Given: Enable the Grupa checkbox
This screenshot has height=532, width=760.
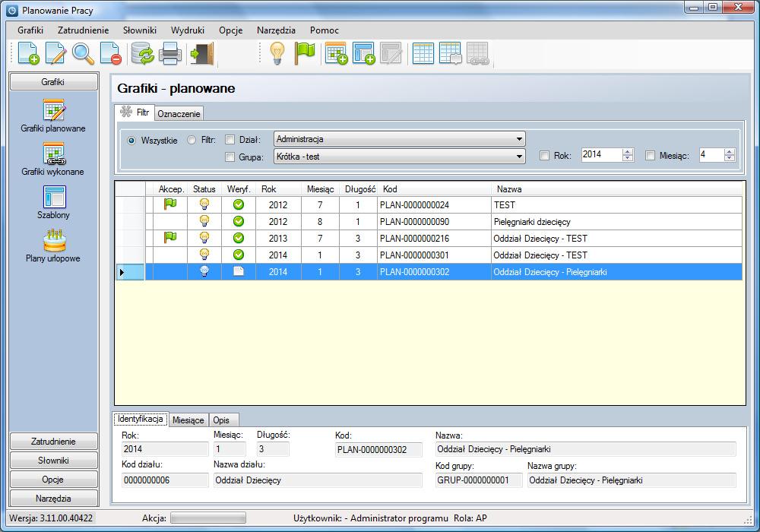Looking at the screenshot, I should click(x=230, y=157).
